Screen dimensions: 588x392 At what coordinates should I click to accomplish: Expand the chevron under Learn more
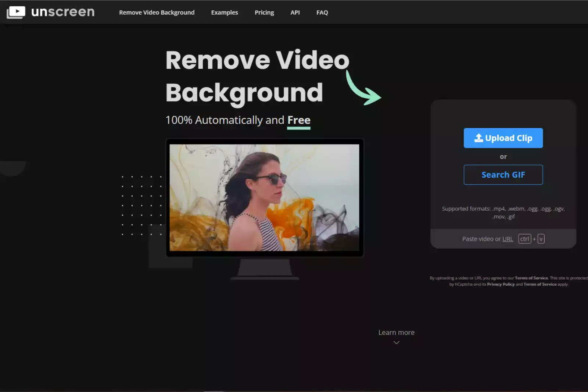point(396,342)
